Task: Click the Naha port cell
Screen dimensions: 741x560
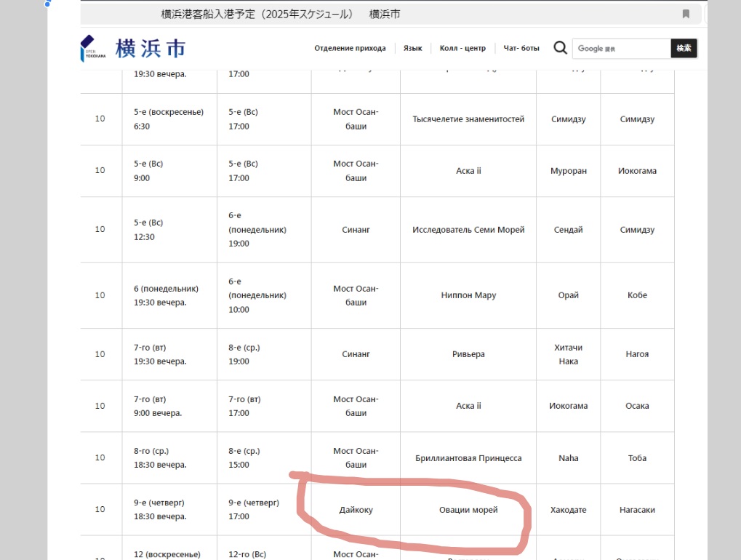Action: (569, 458)
